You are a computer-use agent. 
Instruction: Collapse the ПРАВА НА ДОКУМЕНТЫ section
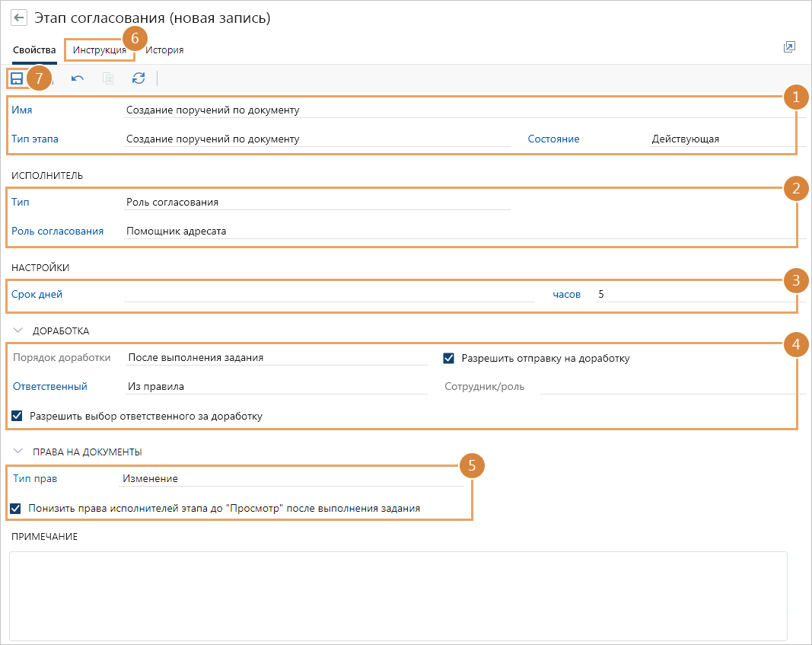point(19,452)
